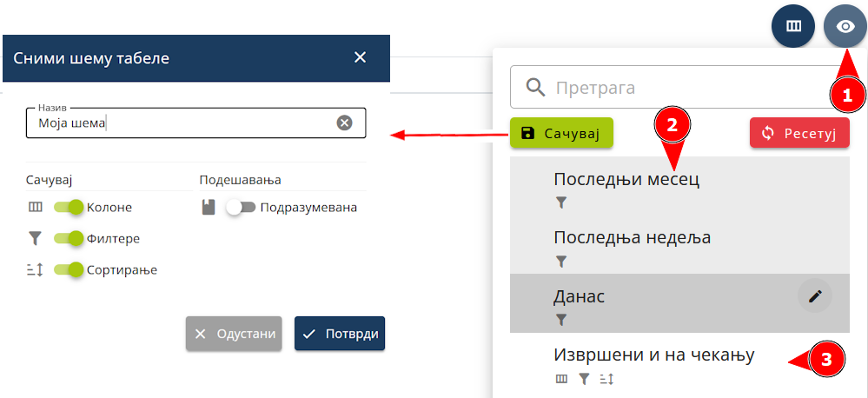Click sort icon under Извршени и на чекању

pyautogui.click(x=606, y=379)
